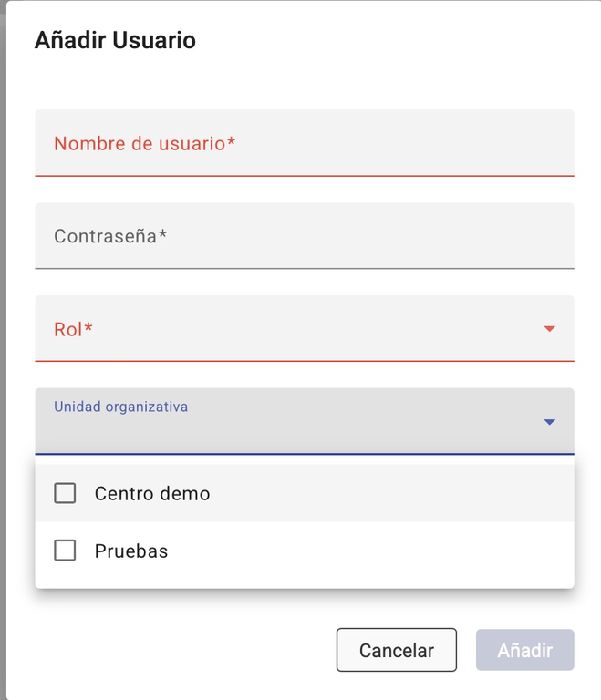Screen dimensions: 601x700
Task: Select the Centro demo option text
Action: pyautogui.click(x=152, y=493)
